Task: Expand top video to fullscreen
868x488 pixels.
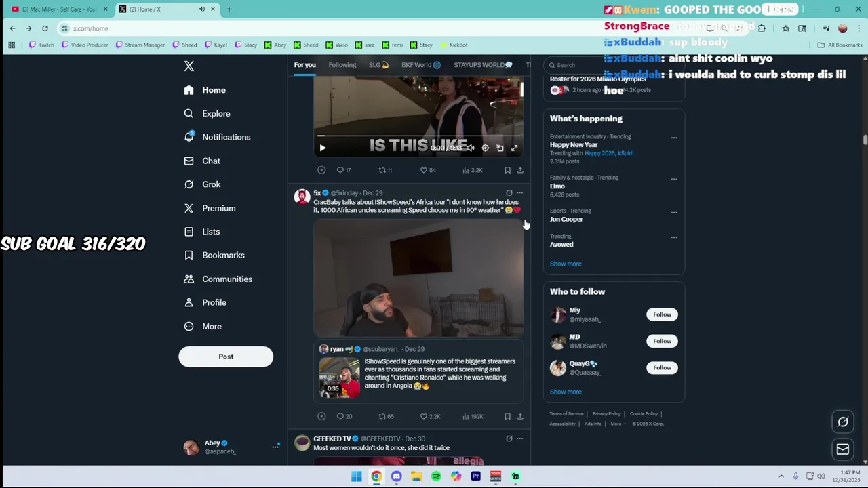Action: pyautogui.click(x=515, y=148)
